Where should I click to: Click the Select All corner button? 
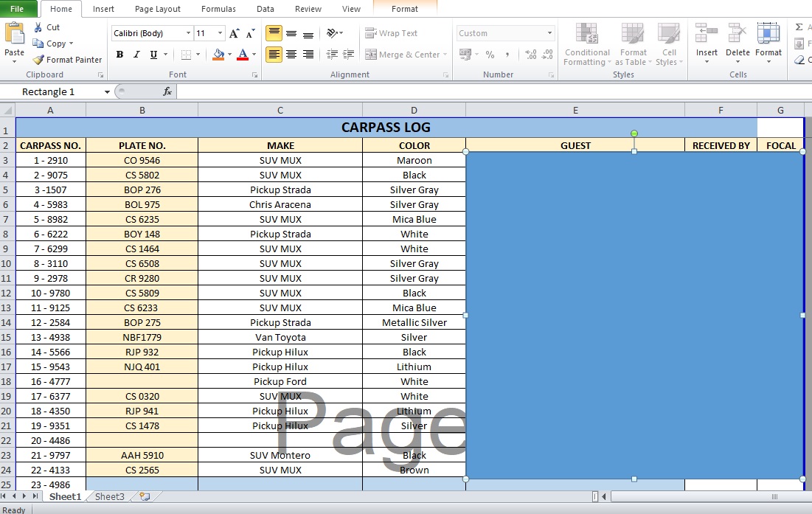pos(8,110)
